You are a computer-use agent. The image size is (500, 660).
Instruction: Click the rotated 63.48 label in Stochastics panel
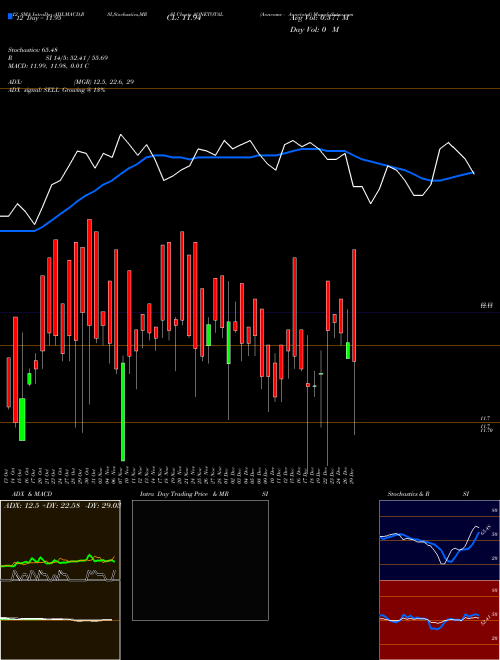486,529
